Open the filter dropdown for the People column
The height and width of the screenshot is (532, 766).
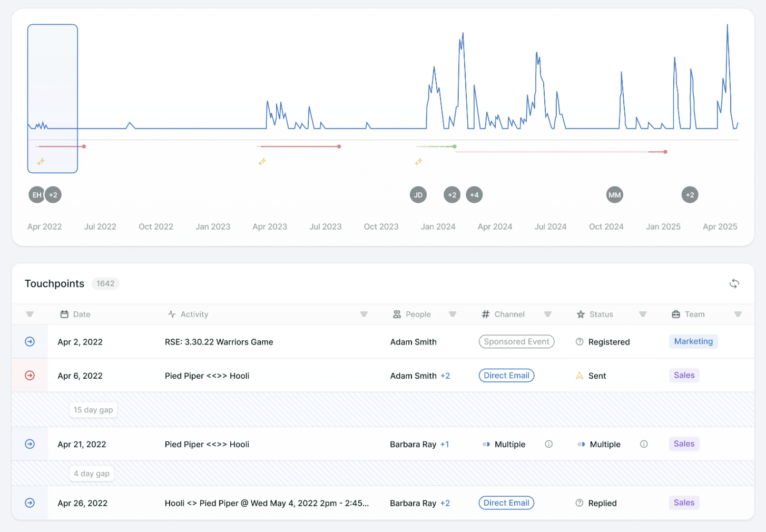point(453,314)
